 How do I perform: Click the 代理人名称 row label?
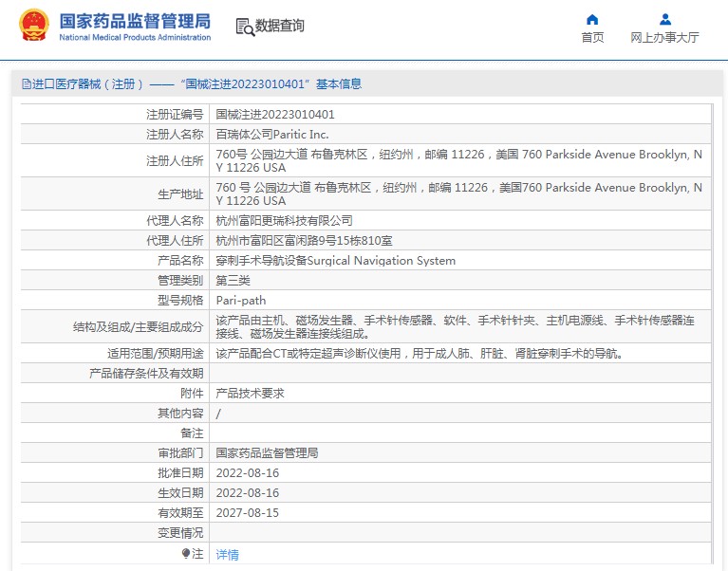pos(175,220)
